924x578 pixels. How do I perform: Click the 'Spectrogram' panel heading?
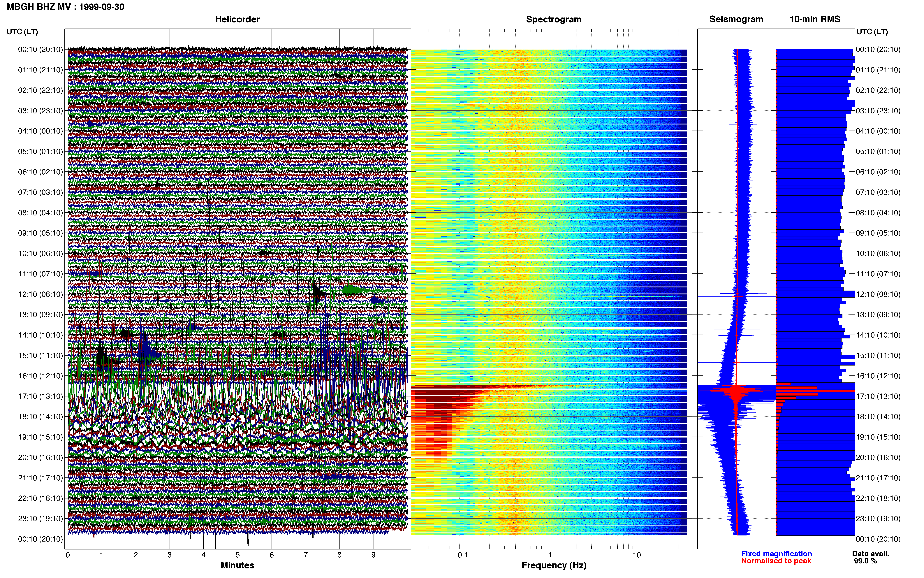(554, 19)
